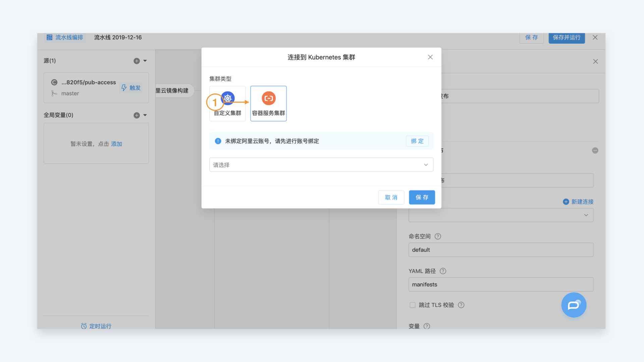This screenshot has height=362, width=644.
Task: Show help for 变量
Action: click(x=427, y=326)
